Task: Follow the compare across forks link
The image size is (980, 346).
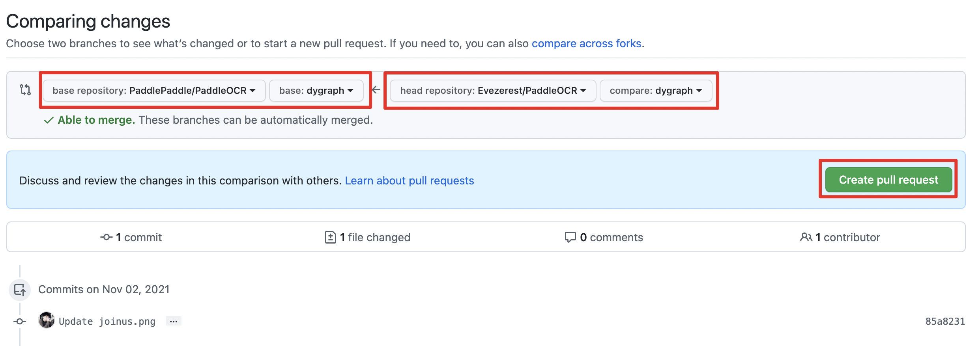Action: pyautogui.click(x=586, y=43)
